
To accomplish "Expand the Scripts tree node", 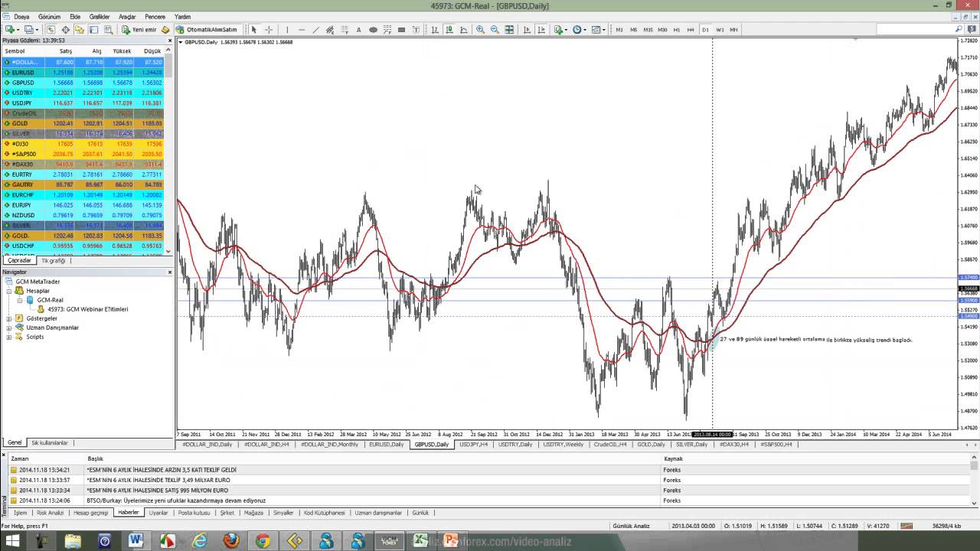I will (9, 337).
